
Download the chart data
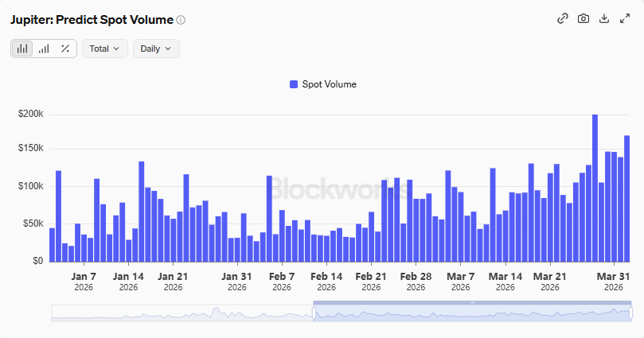click(x=603, y=19)
